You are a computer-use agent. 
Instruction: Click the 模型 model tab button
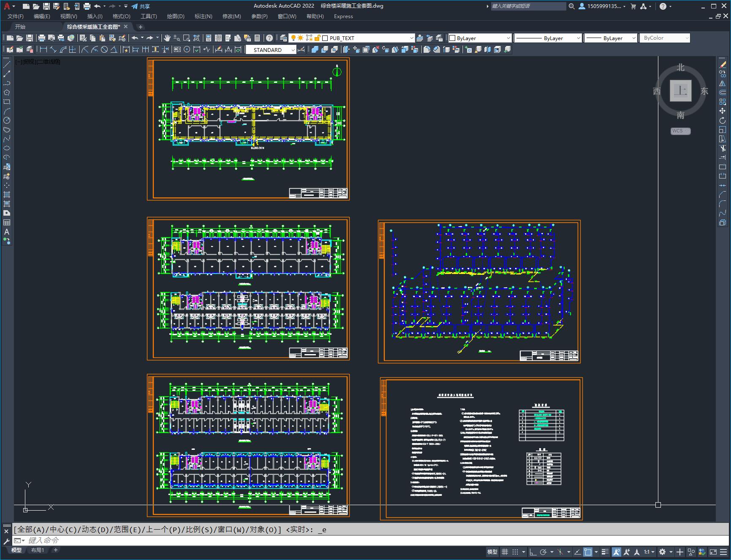click(x=16, y=550)
